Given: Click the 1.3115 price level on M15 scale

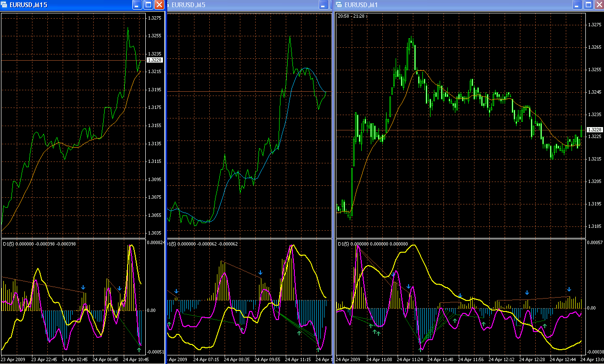Looking at the screenshot, I should [154, 161].
